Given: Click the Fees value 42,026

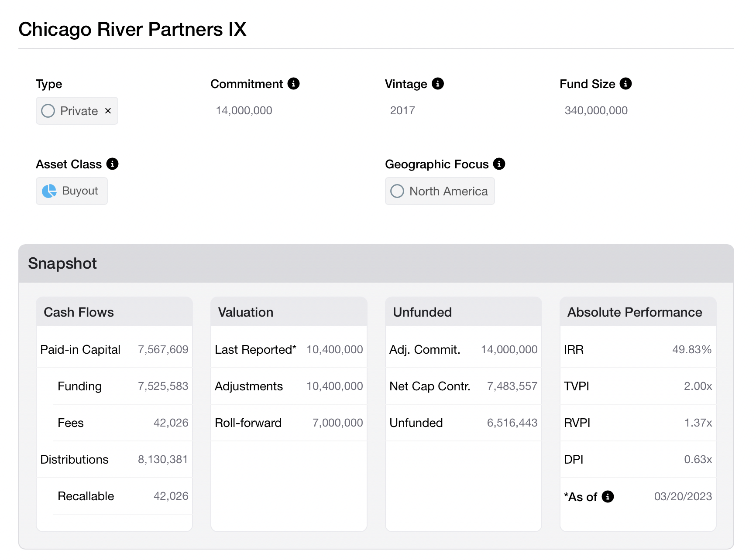Looking at the screenshot, I should pyautogui.click(x=171, y=423).
